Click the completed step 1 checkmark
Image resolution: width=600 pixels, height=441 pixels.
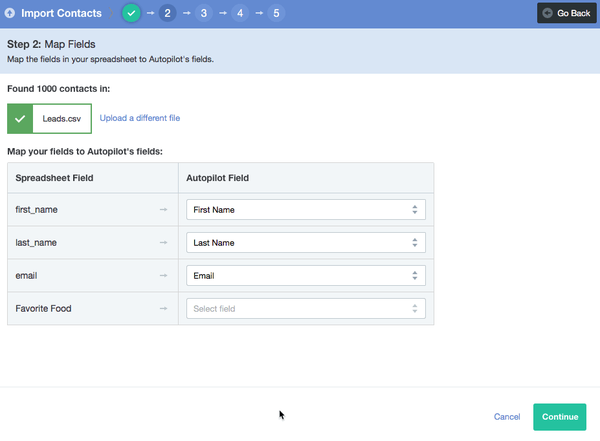click(131, 13)
